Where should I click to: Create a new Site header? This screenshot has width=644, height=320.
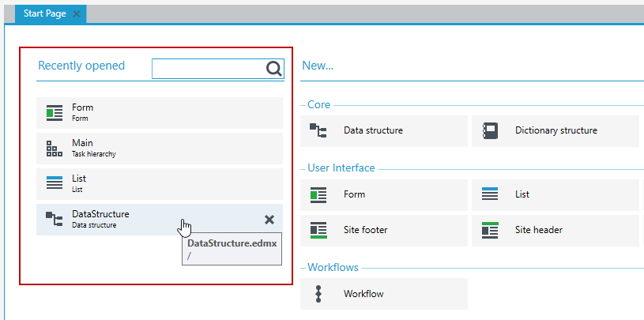(x=555, y=231)
